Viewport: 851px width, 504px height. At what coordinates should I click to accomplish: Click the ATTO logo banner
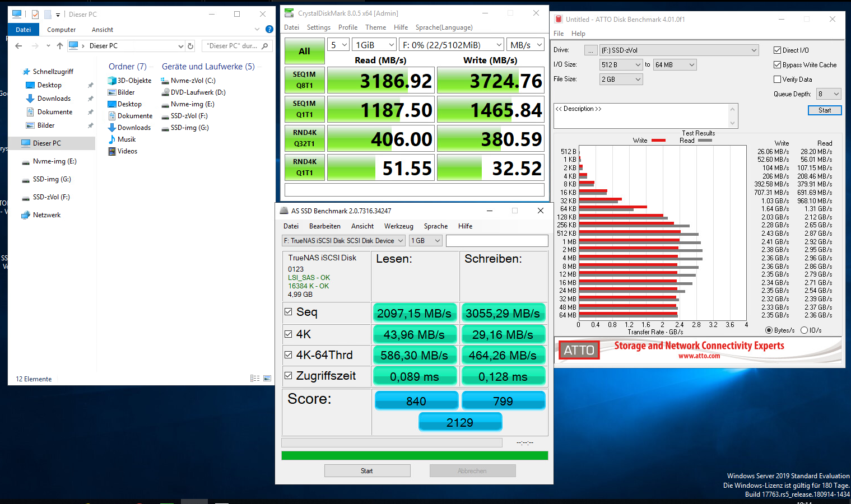pyautogui.click(x=579, y=351)
